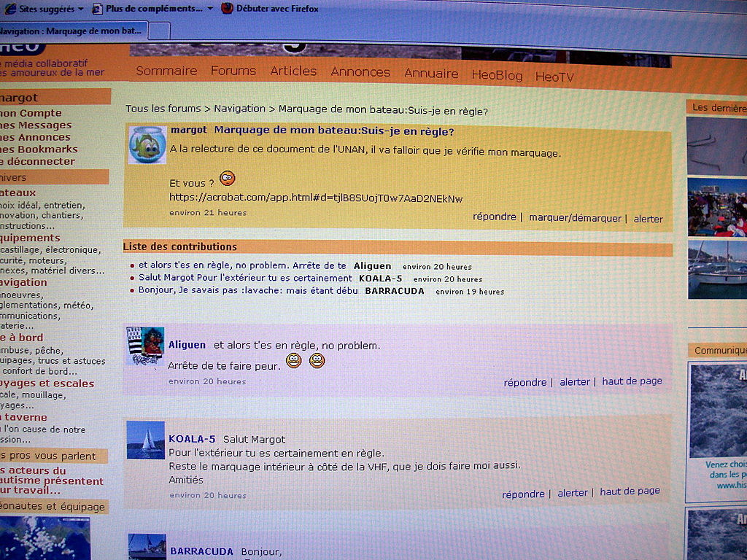The image size is (747, 560).
Task: Go to Articles in the navigation bar
Action: click(x=293, y=71)
